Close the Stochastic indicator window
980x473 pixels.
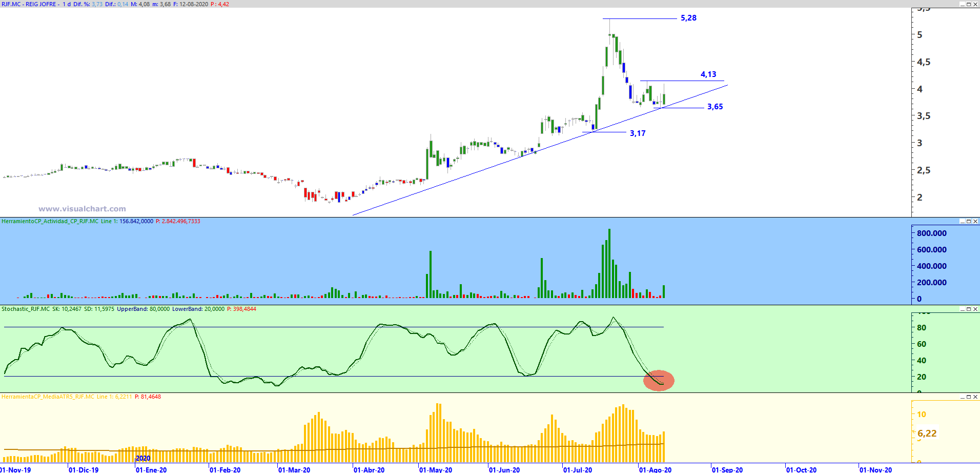(x=975, y=309)
